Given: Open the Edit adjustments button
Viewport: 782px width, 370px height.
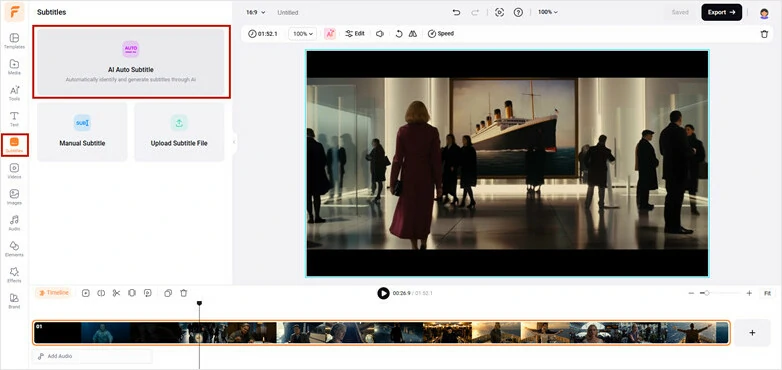Looking at the screenshot, I should click(x=355, y=34).
